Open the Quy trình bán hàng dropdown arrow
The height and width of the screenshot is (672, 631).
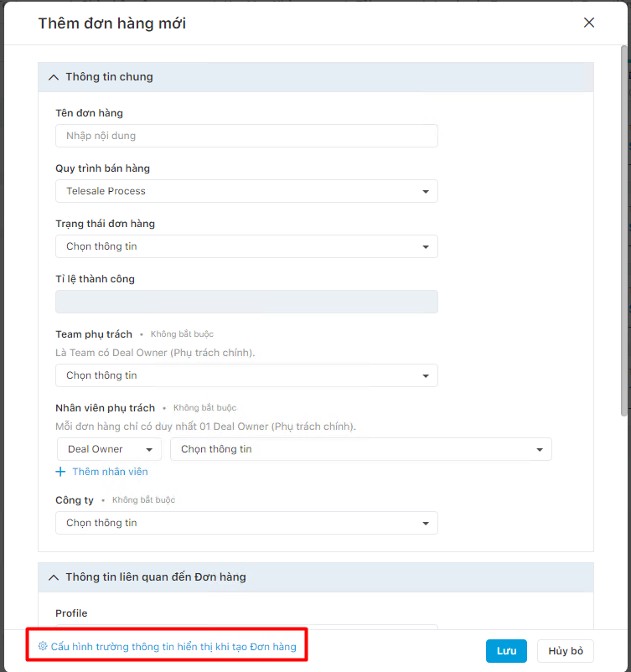(426, 192)
